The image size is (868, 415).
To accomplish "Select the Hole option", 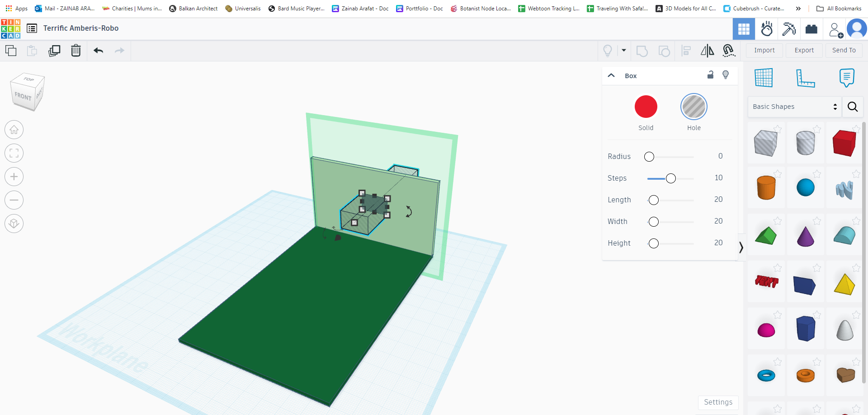I will [694, 107].
